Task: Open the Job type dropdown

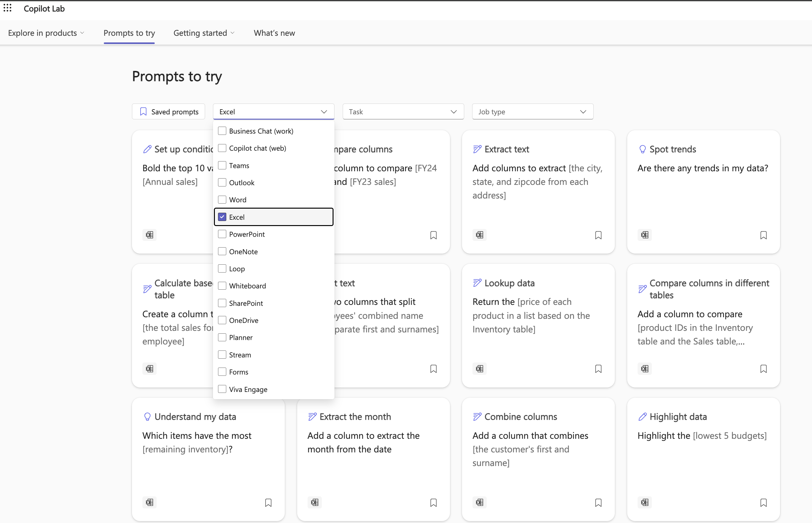Action: coord(533,112)
